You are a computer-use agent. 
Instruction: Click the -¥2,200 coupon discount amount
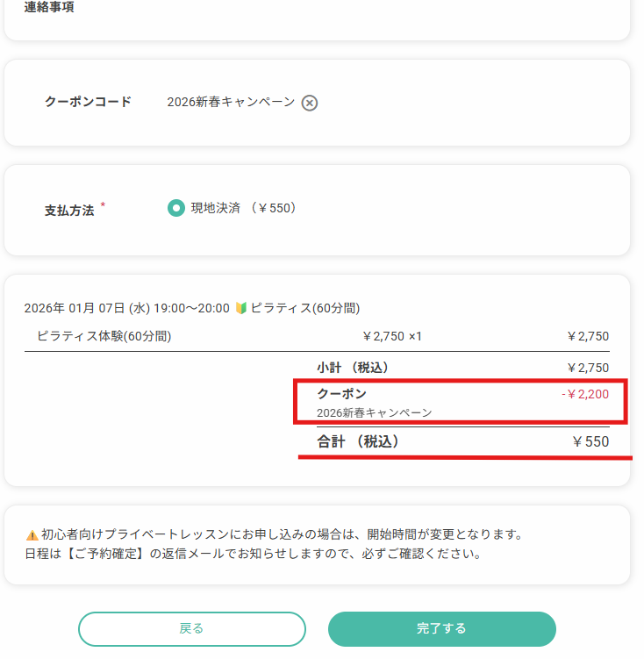585,394
